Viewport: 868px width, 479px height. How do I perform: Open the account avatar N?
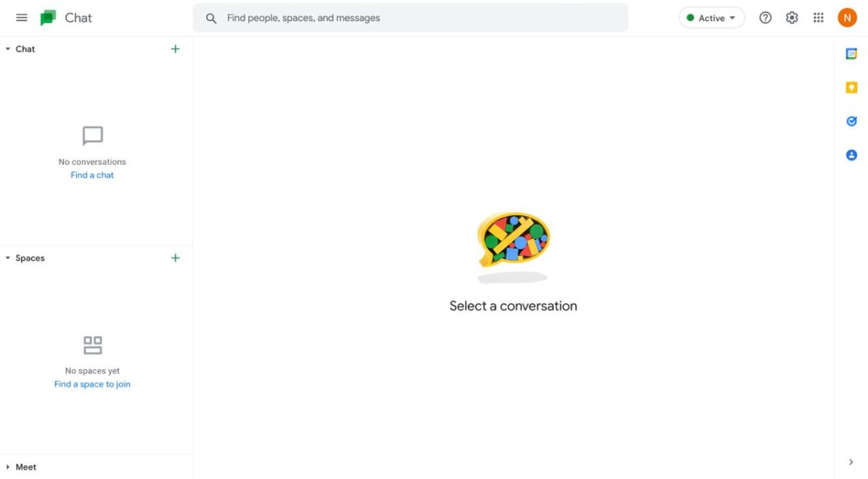pyautogui.click(x=847, y=18)
